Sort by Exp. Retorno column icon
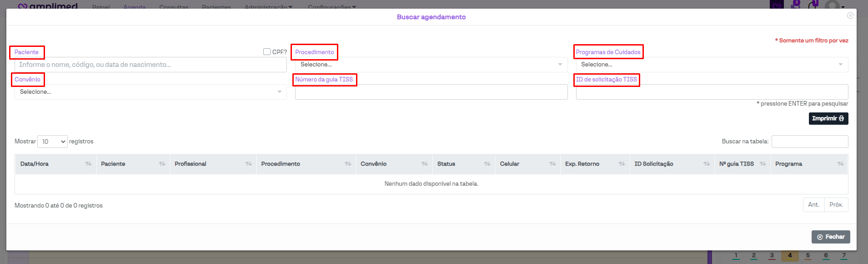This screenshot has width=868, height=264. (x=622, y=164)
